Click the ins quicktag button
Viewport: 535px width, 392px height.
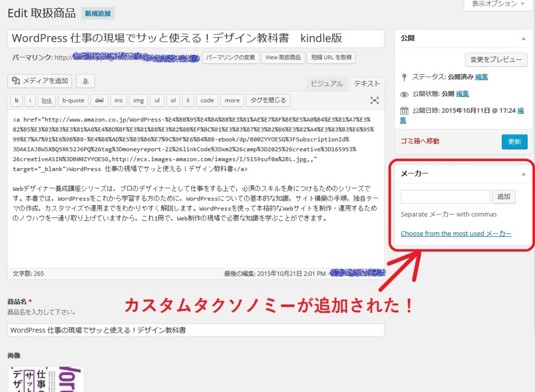(x=119, y=100)
